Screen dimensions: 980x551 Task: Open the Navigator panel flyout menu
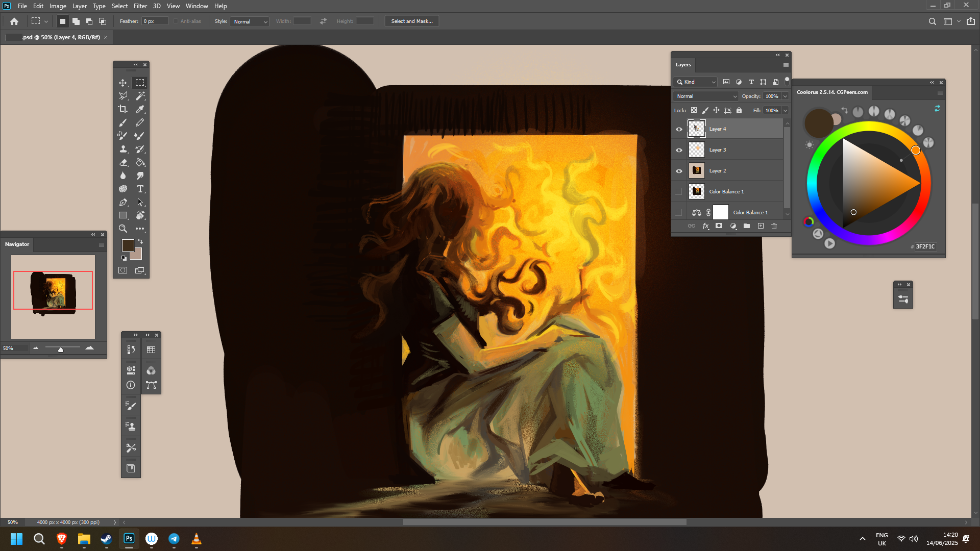tap(102, 244)
